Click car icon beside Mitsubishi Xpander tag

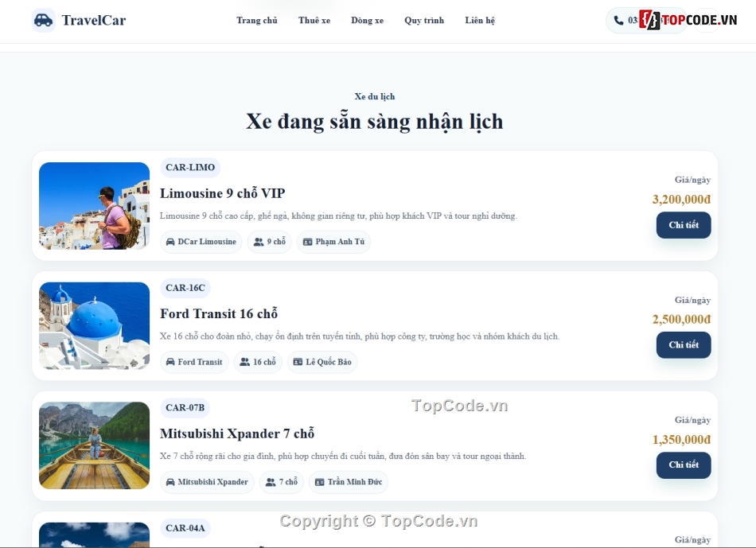coord(170,482)
